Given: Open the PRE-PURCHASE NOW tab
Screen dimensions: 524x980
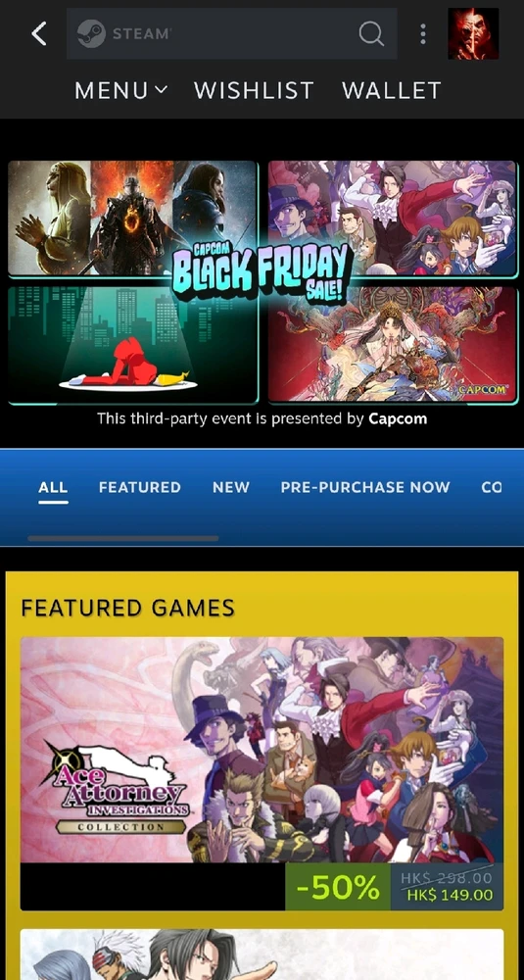Looking at the screenshot, I should (x=365, y=487).
